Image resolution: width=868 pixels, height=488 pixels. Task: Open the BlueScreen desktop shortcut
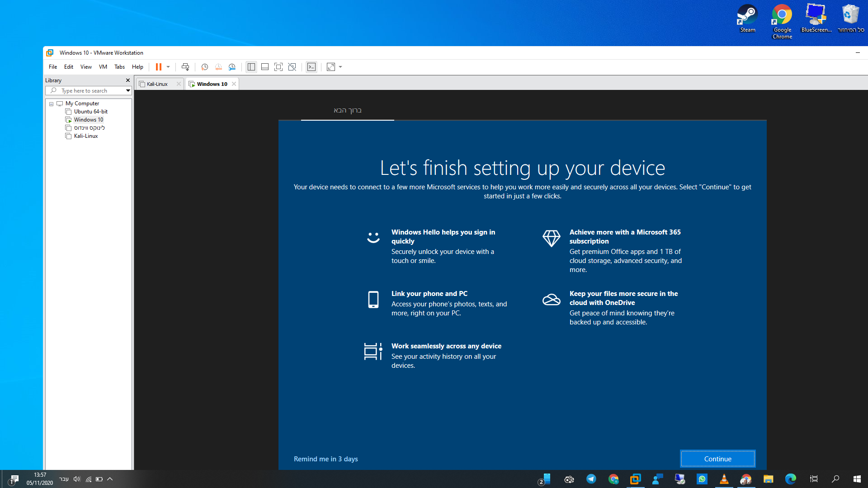coord(816,19)
